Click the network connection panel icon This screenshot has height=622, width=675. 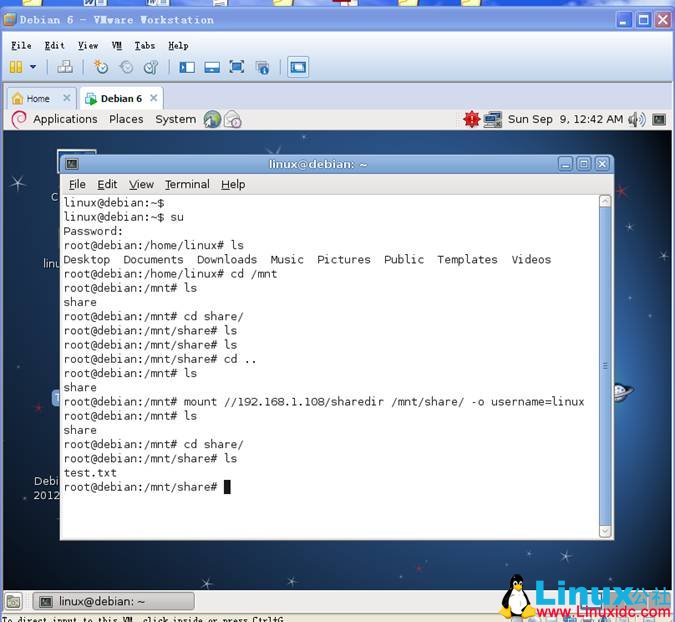tap(493, 119)
